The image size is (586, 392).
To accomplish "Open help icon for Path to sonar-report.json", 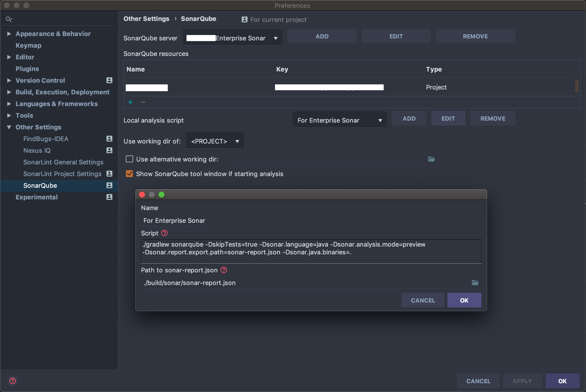I will click(x=224, y=270).
